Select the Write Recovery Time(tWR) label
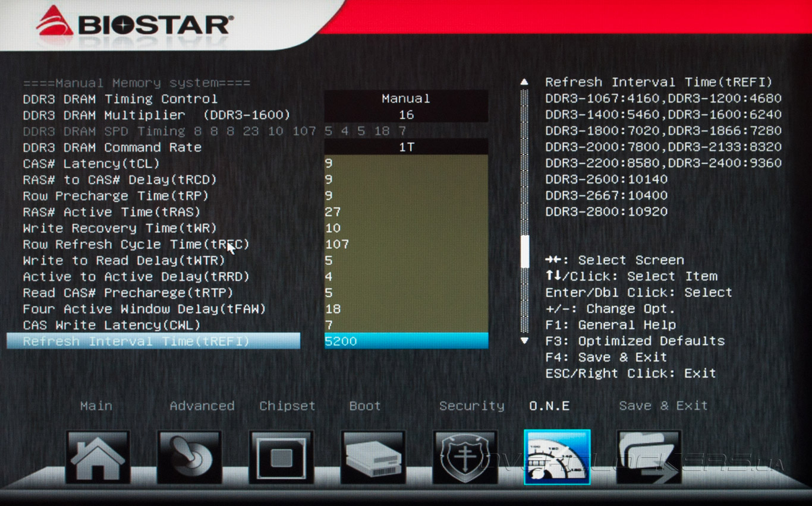Viewport: 812px width, 506px height. (x=120, y=228)
